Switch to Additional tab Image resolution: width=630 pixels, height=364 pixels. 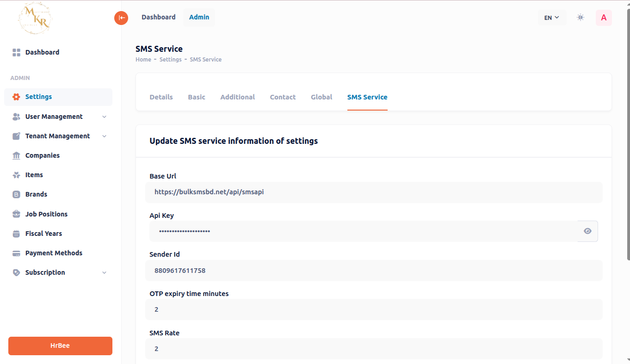pyautogui.click(x=237, y=97)
